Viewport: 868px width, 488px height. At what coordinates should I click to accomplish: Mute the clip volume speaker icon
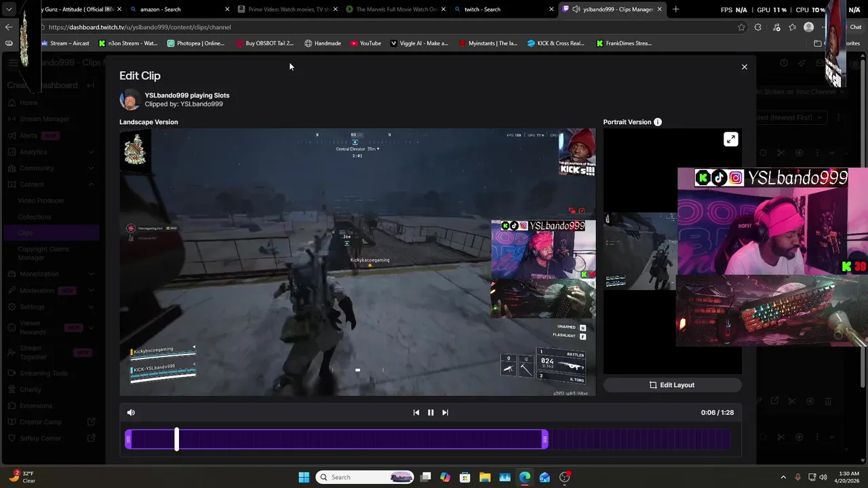[x=131, y=412]
